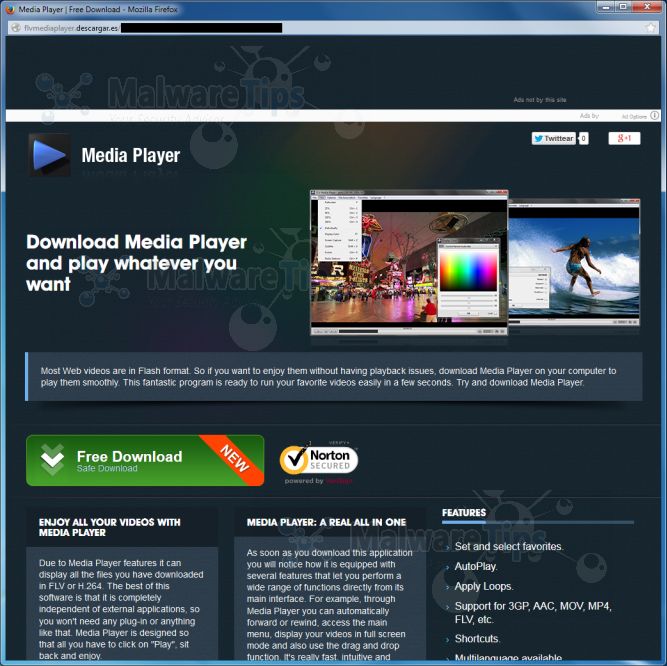Click the white ad banner strip
The height and width of the screenshot is (666, 667).
[333, 116]
